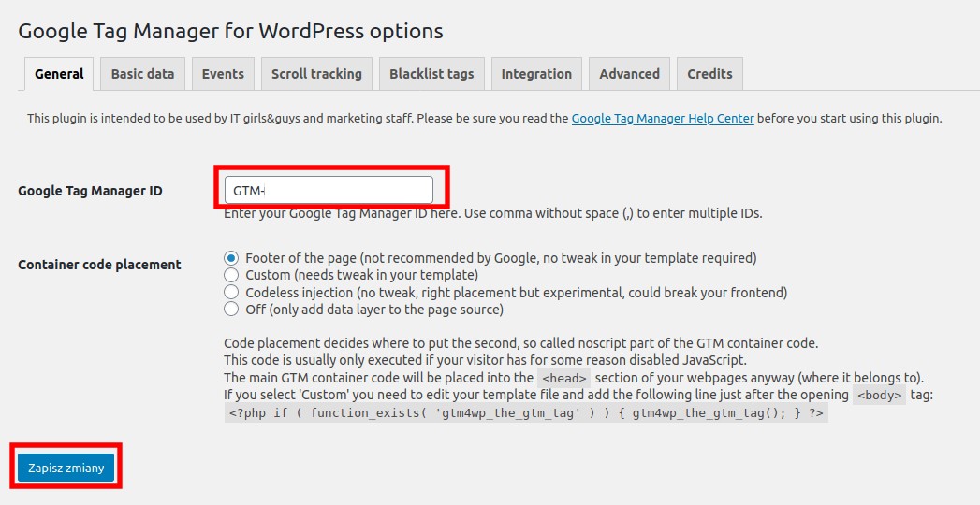Select Off (only add data layer) option
This screenshot has height=505, width=980.
point(231,309)
